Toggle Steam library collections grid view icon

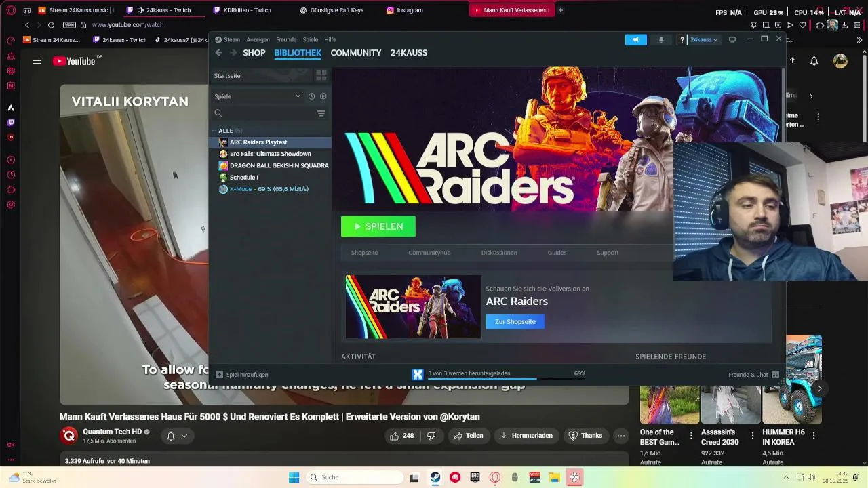point(321,75)
